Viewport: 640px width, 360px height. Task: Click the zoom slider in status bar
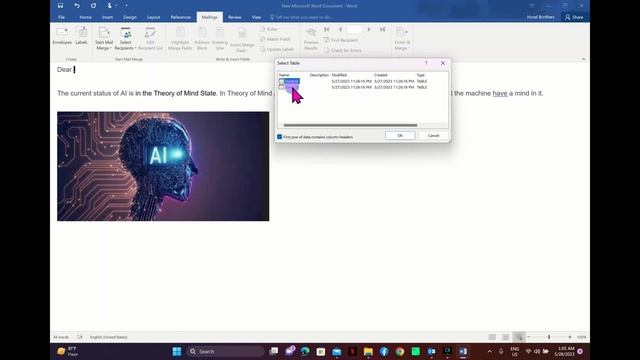[549, 337]
